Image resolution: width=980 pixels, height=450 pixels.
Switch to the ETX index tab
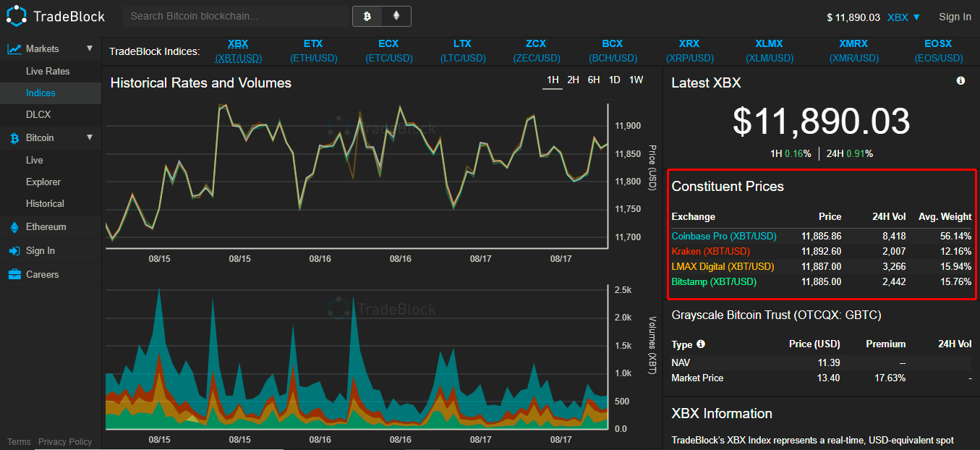313,51
